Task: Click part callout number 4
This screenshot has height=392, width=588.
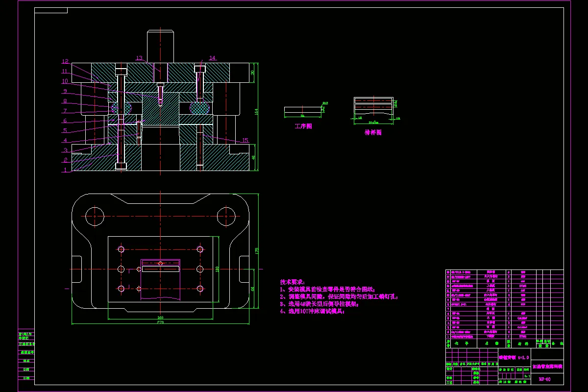Action: click(x=65, y=140)
